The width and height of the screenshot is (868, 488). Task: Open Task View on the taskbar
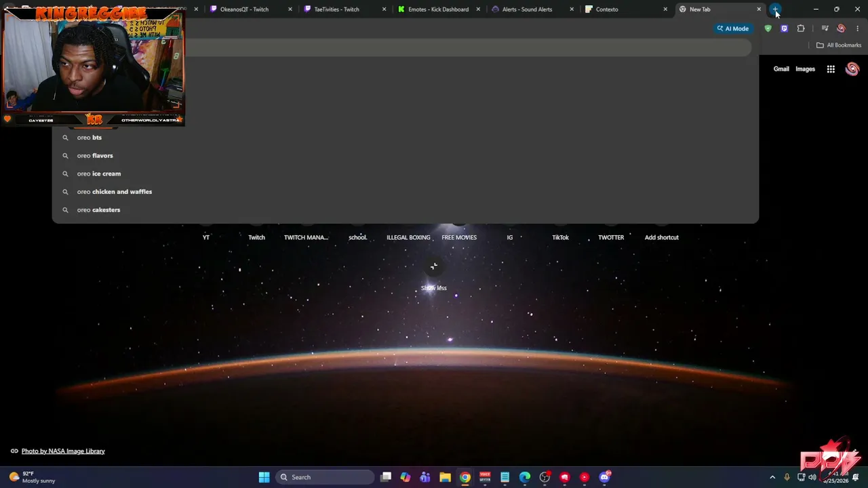click(x=386, y=477)
